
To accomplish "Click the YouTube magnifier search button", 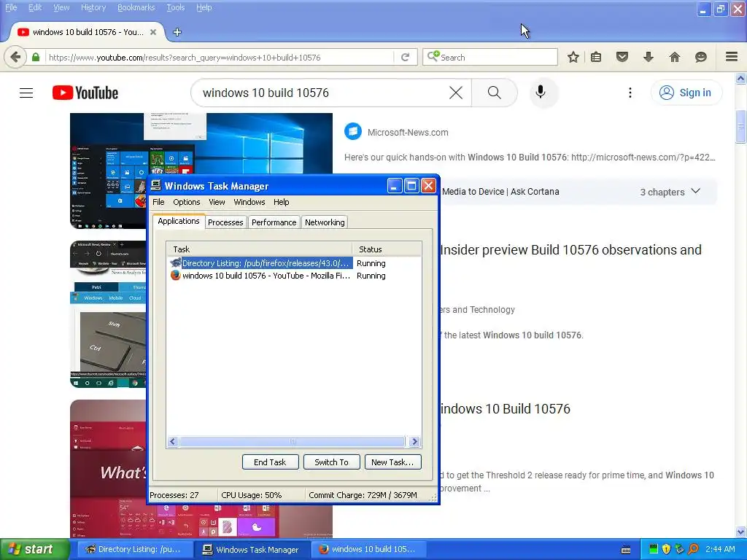I will (x=495, y=93).
